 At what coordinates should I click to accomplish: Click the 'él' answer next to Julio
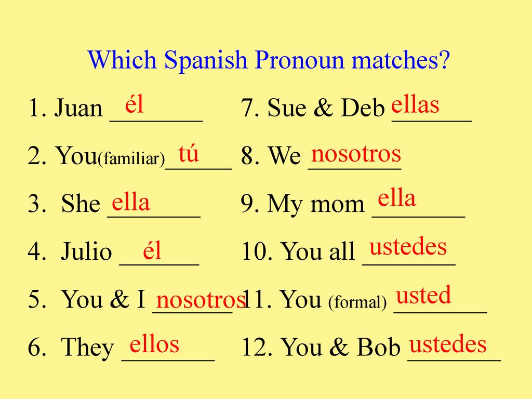pos(152,250)
